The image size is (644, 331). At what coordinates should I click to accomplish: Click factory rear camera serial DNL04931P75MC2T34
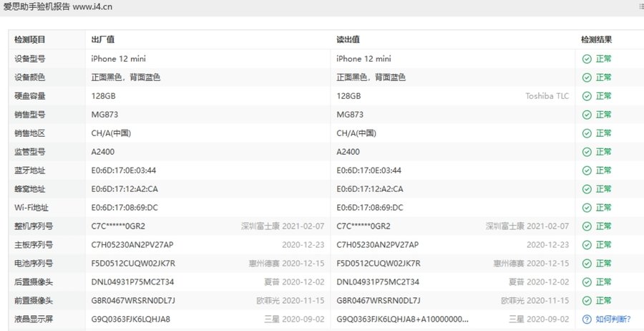[132, 282]
